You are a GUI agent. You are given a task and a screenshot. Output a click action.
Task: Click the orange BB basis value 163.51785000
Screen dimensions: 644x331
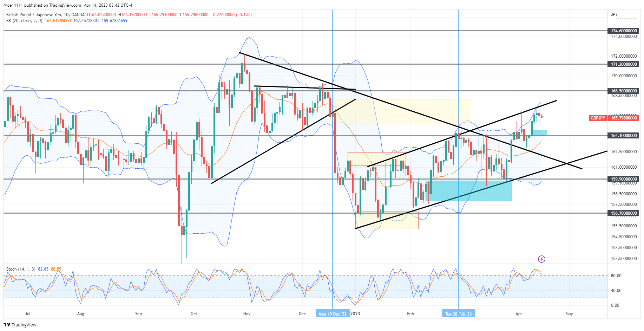pyautogui.click(x=58, y=21)
